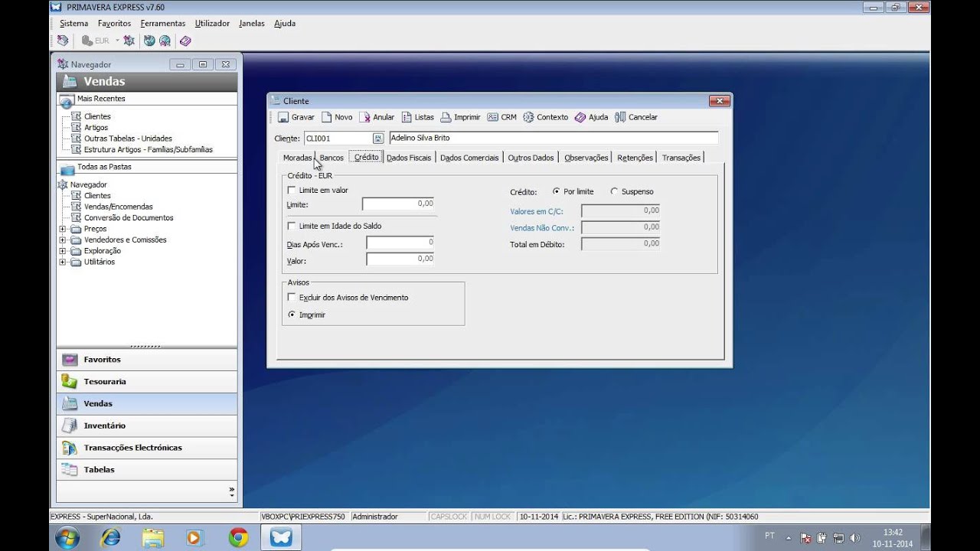The image size is (980, 551).
Task: Click the PT language indicator in taskbar
Action: coord(769,536)
